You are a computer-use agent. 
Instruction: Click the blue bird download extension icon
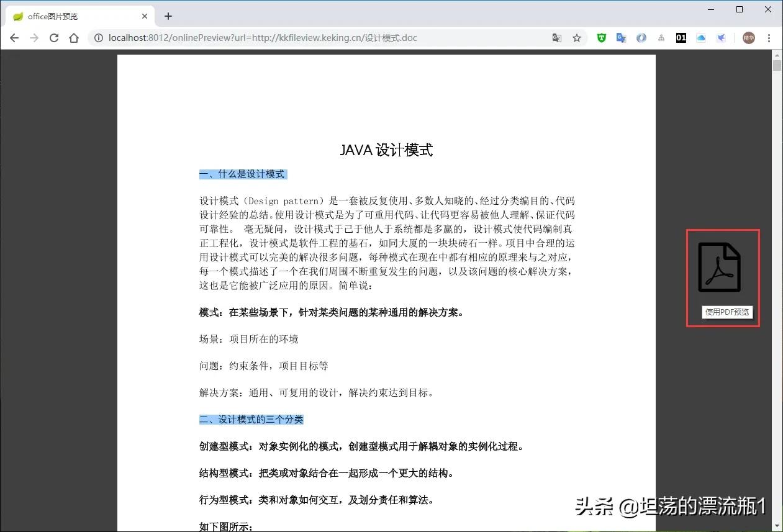721,37
